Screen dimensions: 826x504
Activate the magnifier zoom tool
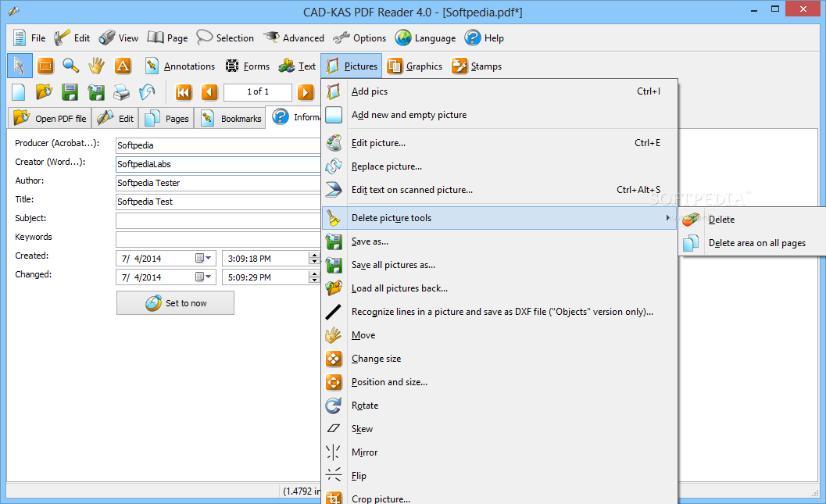tap(70, 66)
